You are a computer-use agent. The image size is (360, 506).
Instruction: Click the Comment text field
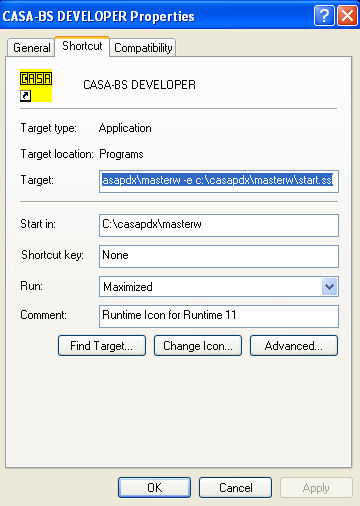click(x=219, y=316)
